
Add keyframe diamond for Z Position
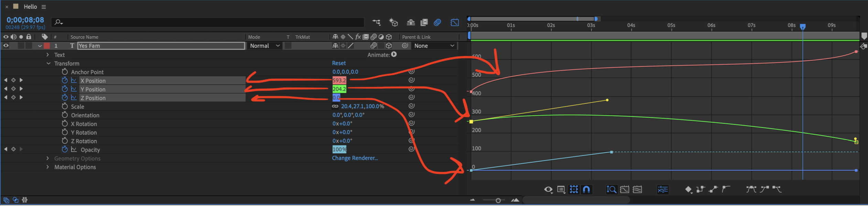(13, 97)
